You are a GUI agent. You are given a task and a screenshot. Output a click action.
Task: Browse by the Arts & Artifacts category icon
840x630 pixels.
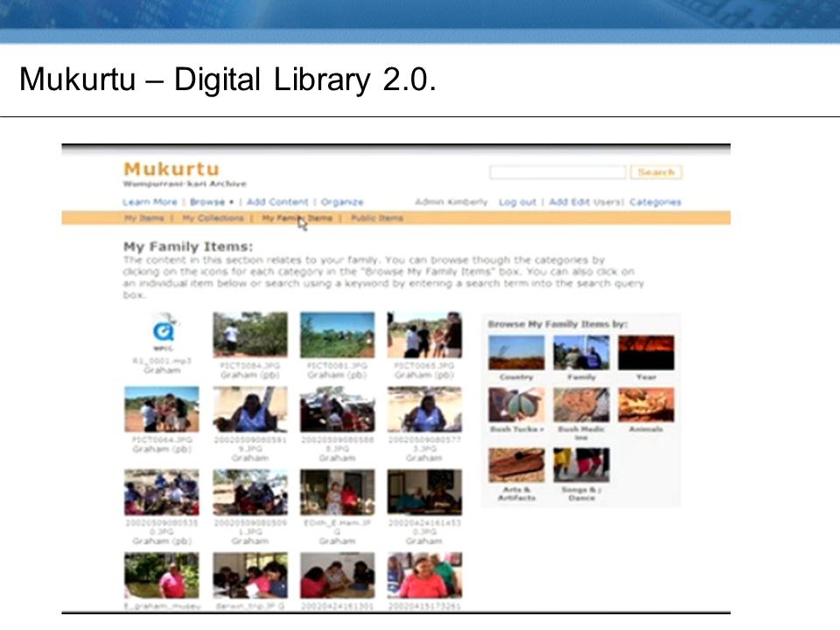pos(516,465)
